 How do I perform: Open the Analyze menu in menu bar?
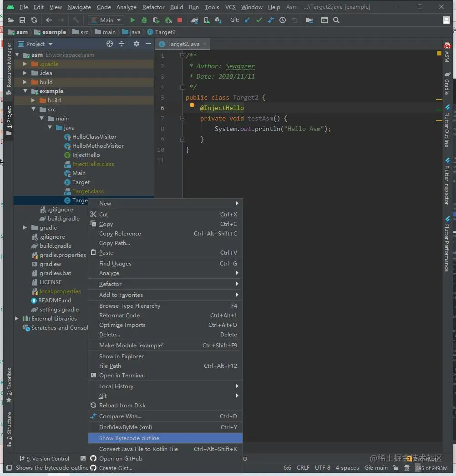[x=127, y=7]
